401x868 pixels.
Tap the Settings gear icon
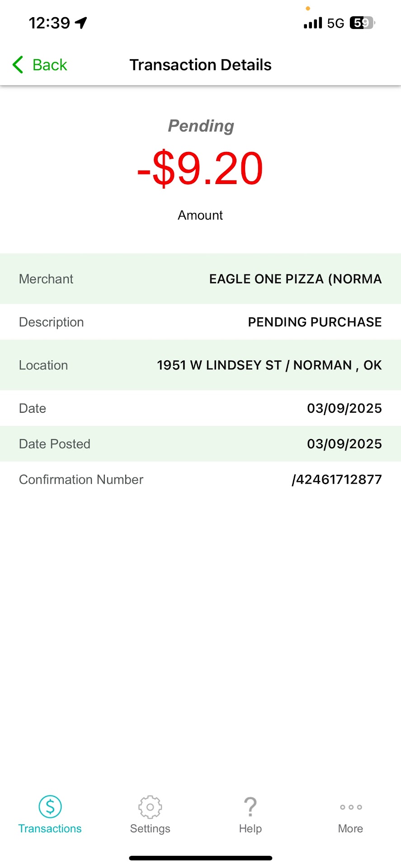tap(150, 807)
